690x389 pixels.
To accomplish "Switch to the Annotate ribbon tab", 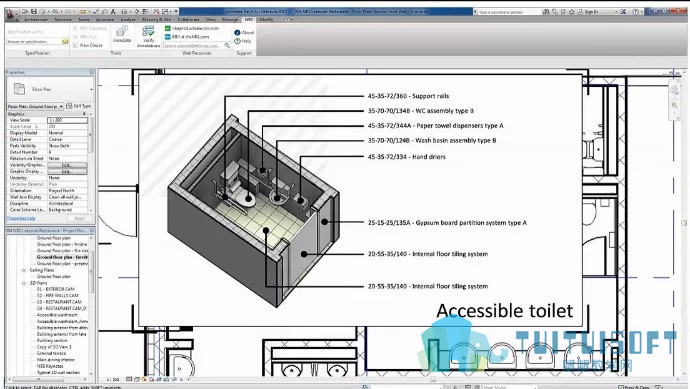I will [104, 20].
